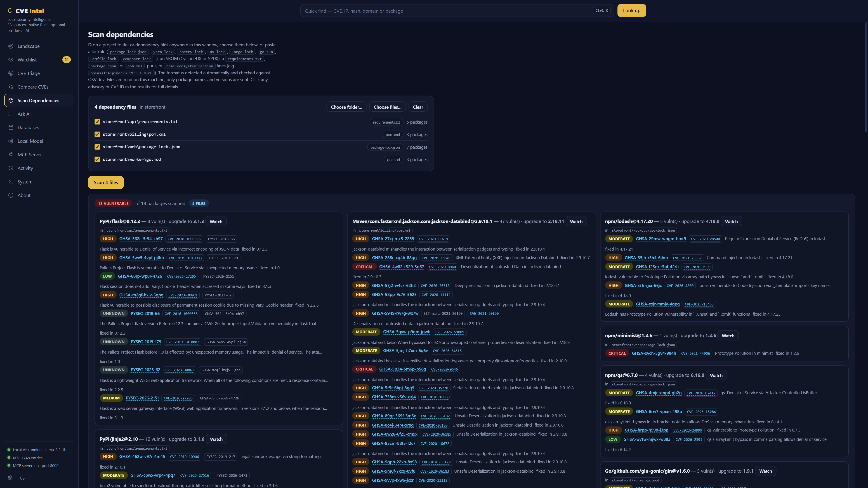868x488 pixels.
Task: Open the Local Model chip icon
Action: [x=11, y=141]
